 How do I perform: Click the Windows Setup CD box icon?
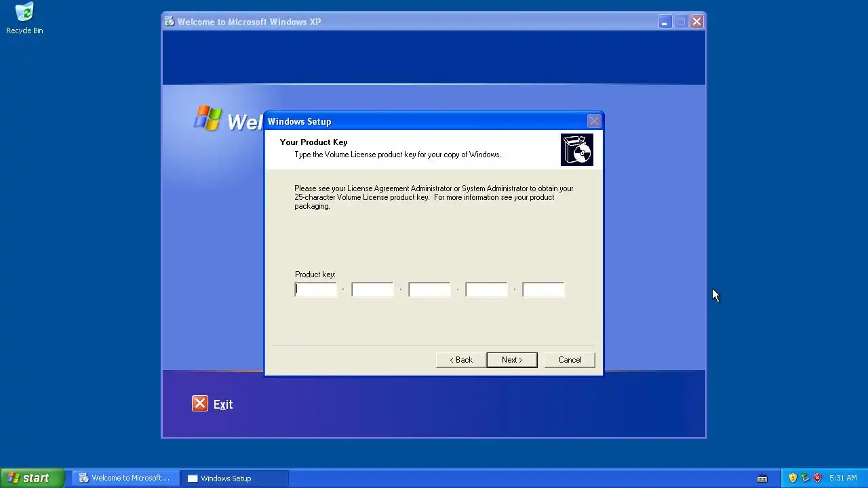(577, 150)
